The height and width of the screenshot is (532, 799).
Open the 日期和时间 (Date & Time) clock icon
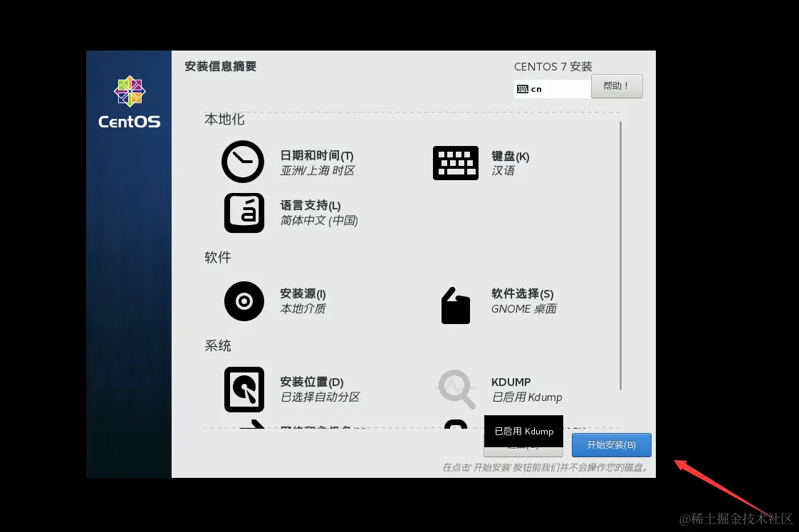[243, 162]
